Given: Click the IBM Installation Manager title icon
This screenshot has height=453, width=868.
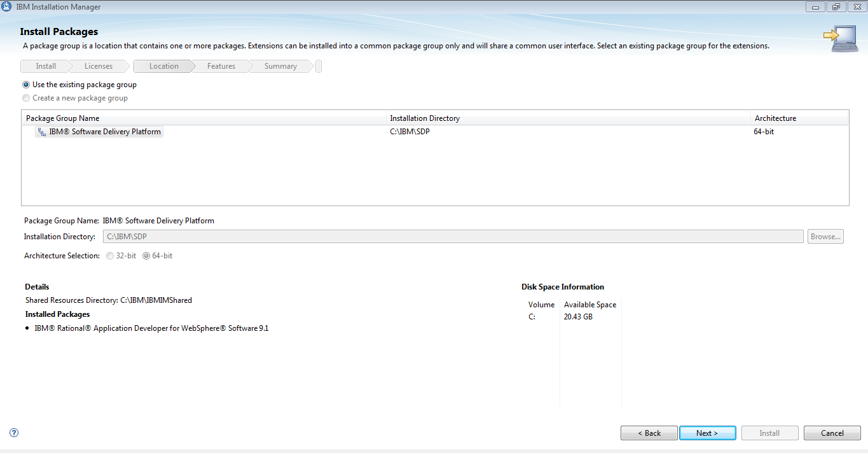Looking at the screenshot, I should pos(7,7).
